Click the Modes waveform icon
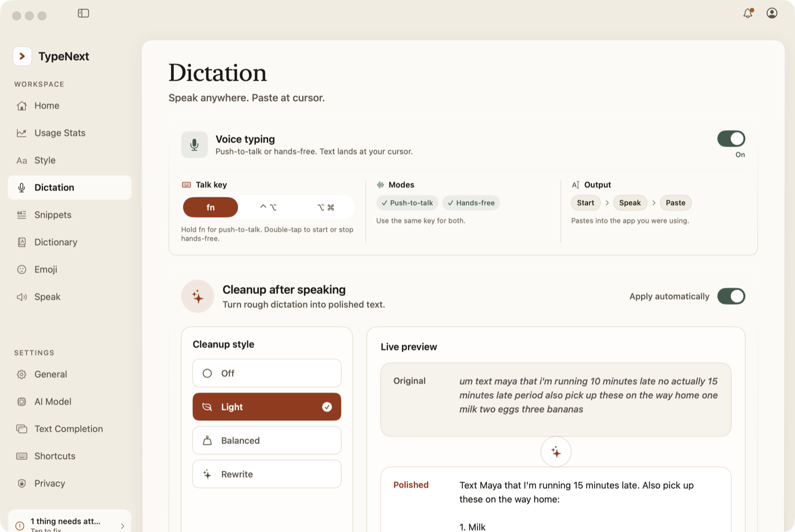The width and height of the screenshot is (795, 532). click(x=381, y=185)
